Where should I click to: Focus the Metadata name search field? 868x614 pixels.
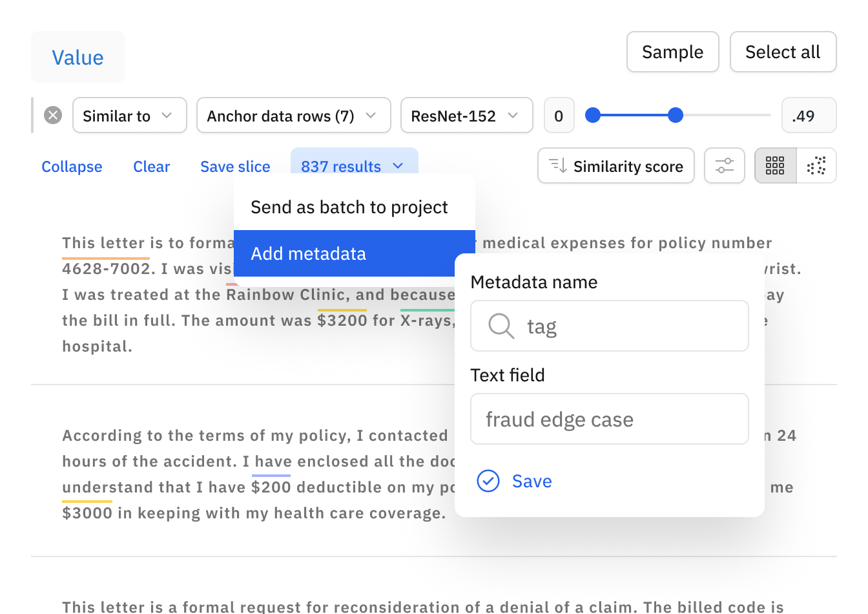pos(610,326)
